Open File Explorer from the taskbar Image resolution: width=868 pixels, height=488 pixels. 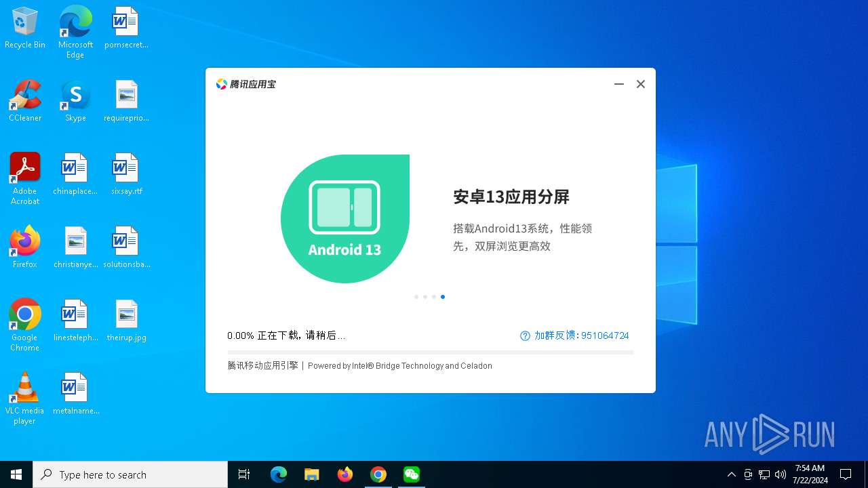(312, 474)
